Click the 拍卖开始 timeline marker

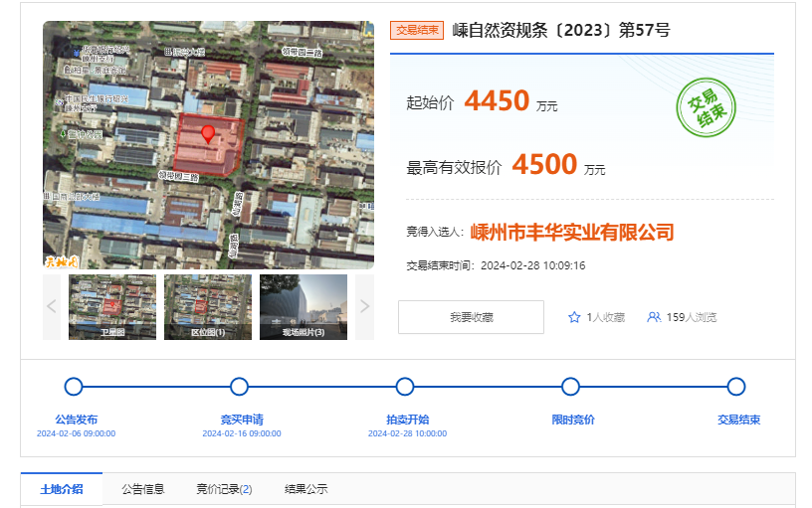(405, 387)
